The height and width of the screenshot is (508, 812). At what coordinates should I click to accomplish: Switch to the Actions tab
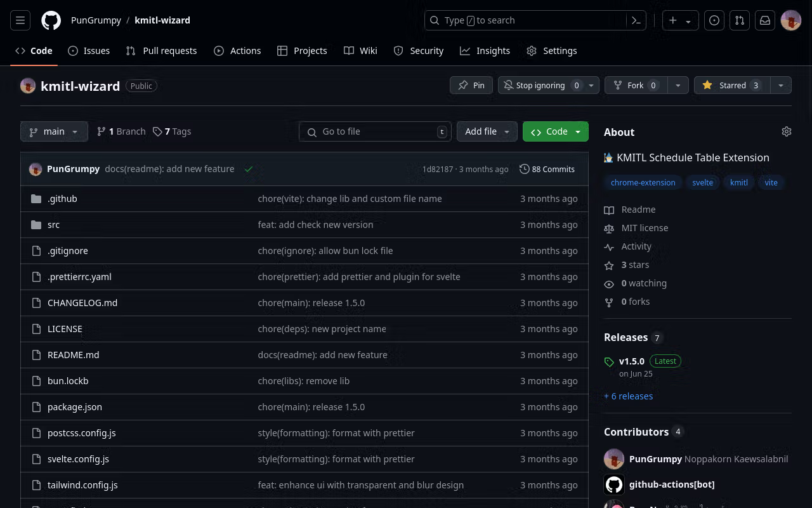pos(237,51)
